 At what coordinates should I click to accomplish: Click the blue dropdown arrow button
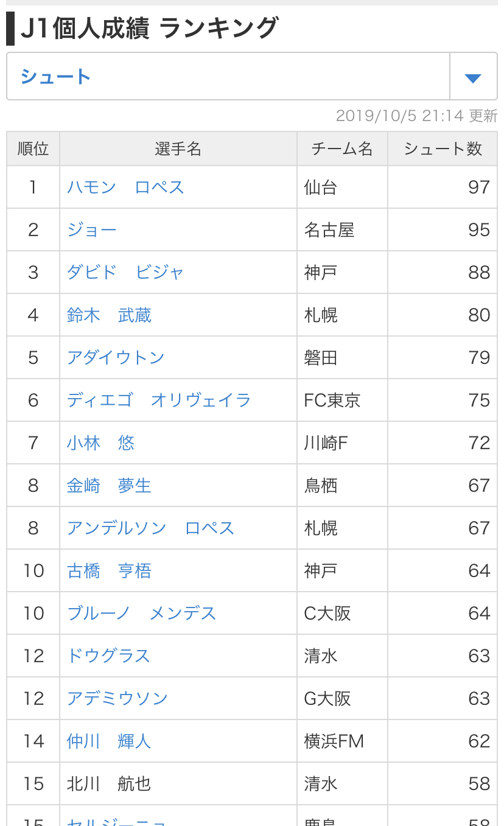click(473, 77)
